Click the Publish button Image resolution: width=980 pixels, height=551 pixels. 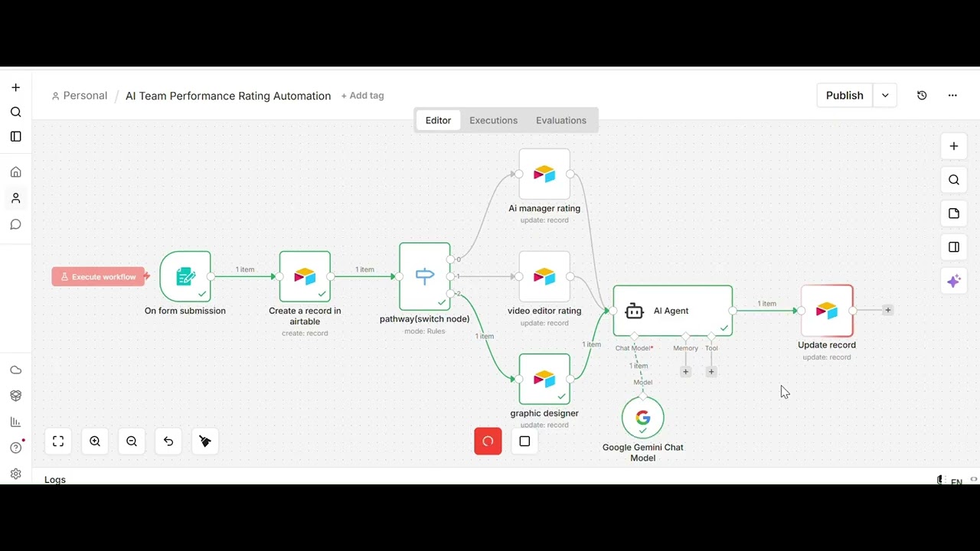click(x=844, y=96)
